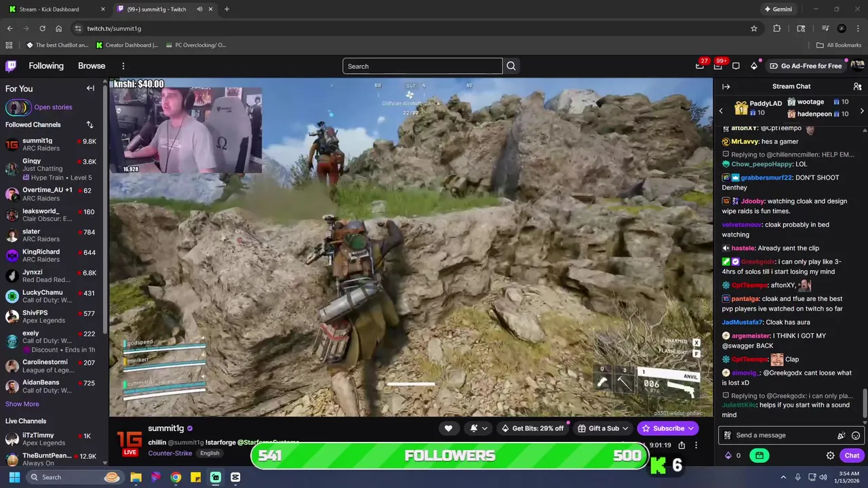Select the summit1g - Twitch tab
Screen dimensions: 868x488
164,9
